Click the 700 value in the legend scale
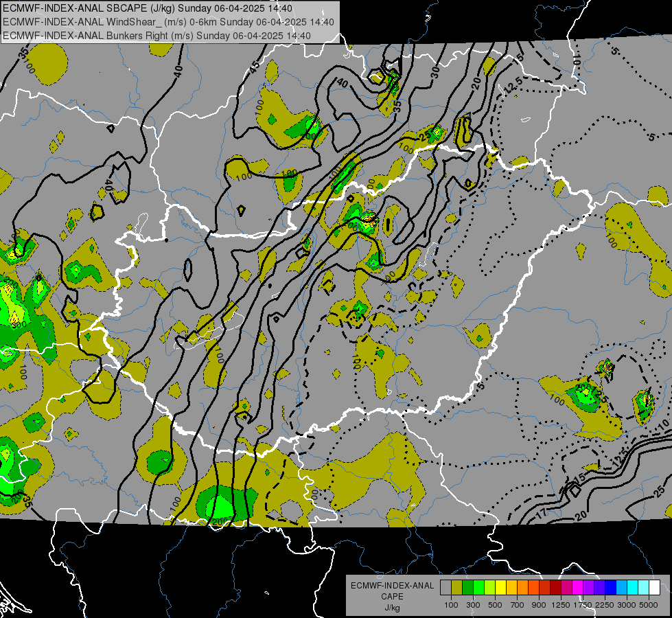 click(518, 605)
